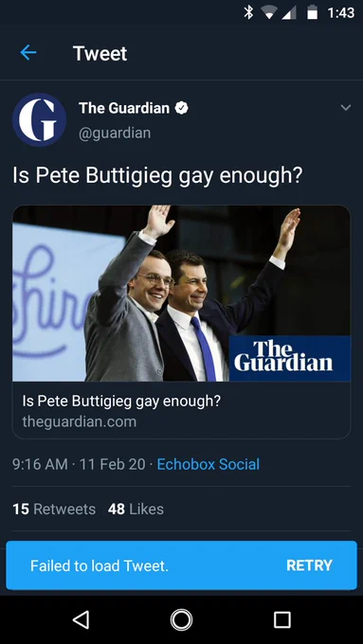Tap the Android home circle button
The height and width of the screenshot is (644, 363).
point(181,619)
